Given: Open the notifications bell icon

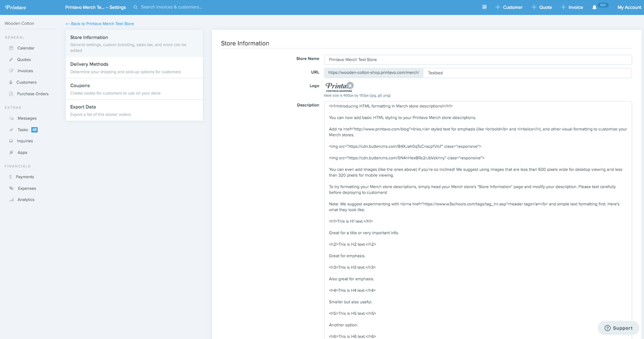Looking at the screenshot, I should tap(594, 8).
